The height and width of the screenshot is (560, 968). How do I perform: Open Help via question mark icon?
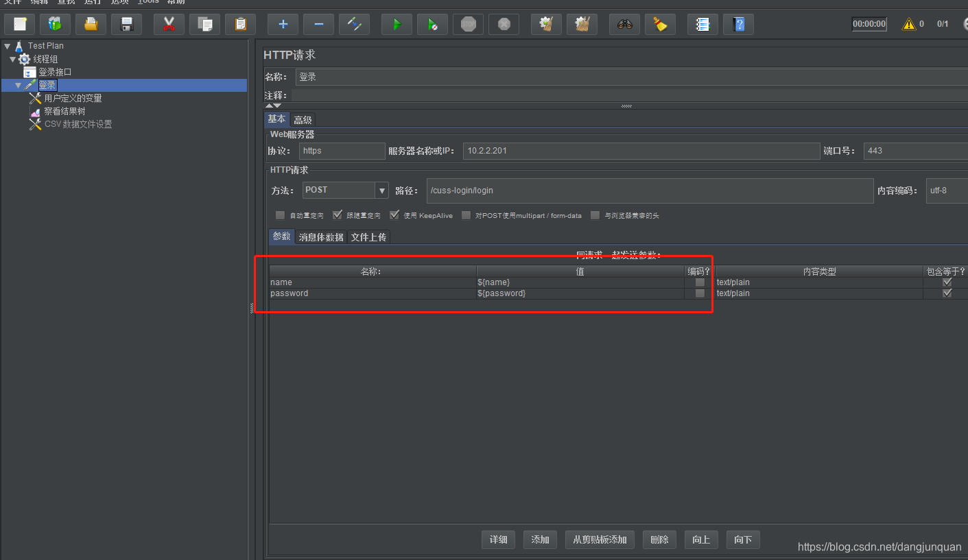(x=738, y=24)
